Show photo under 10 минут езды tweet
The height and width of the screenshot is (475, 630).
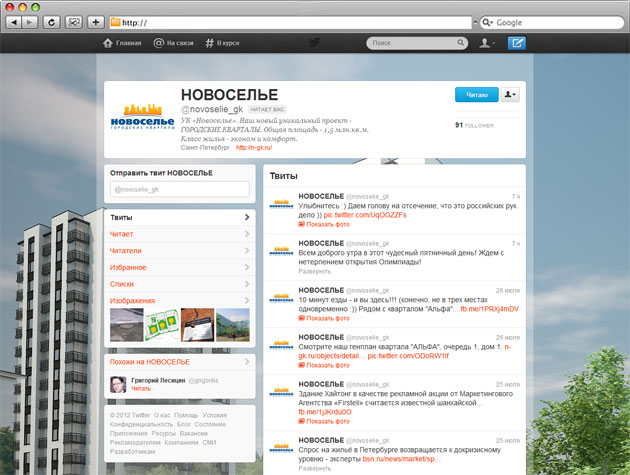click(324, 318)
